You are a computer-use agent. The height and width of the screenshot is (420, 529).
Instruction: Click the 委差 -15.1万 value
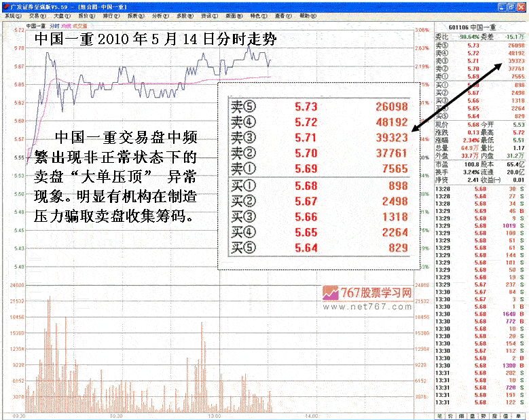(x=515, y=37)
